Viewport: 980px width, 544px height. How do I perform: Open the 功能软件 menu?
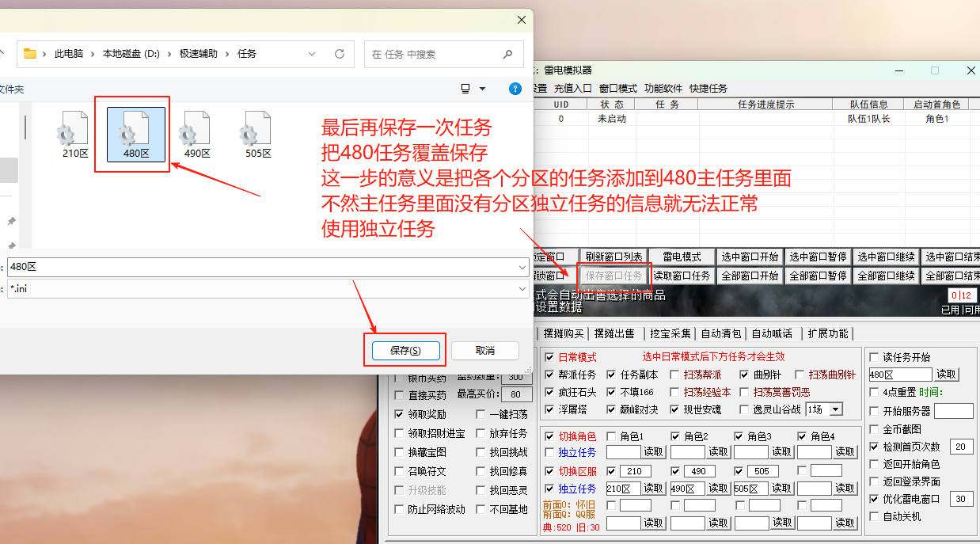click(x=663, y=89)
